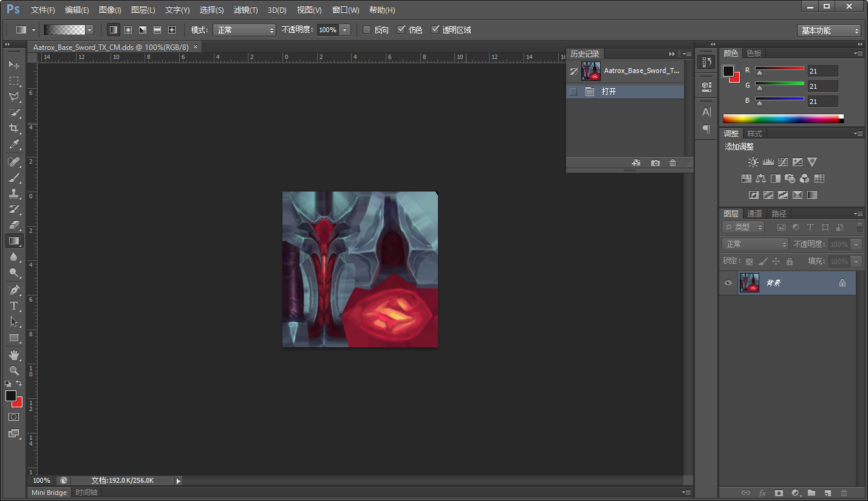868x501 pixels.
Task: Select the Clone Stamp tool
Action: tap(14, 193)
